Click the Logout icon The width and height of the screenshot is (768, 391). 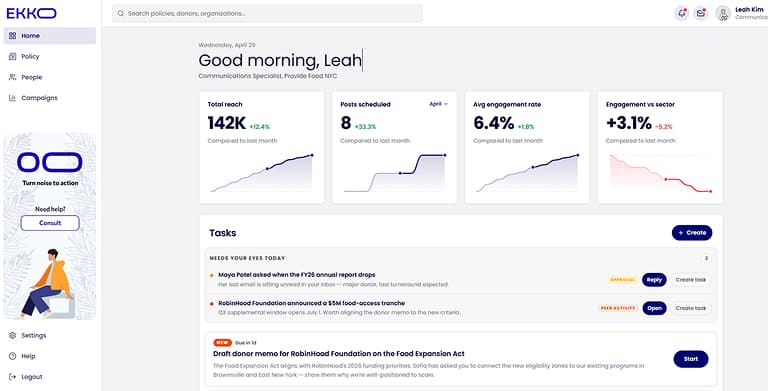coord(13,377)
